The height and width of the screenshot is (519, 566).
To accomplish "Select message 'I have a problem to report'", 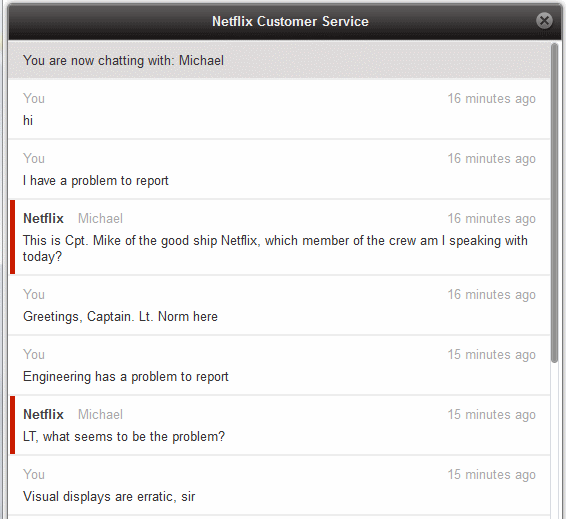I will point(96,181).
